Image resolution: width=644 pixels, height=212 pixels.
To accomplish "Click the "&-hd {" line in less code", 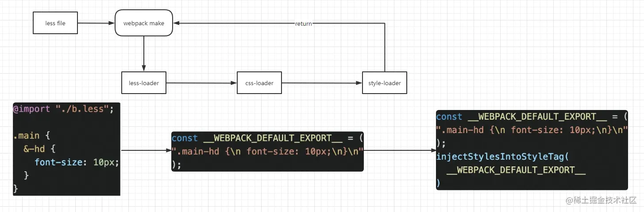I will click(40, 149).
